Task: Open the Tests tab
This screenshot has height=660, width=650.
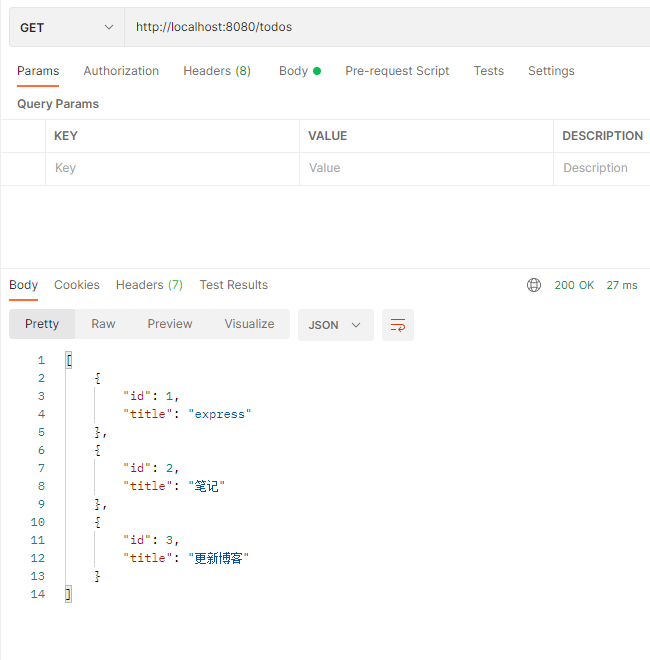Action: [488, 71]
